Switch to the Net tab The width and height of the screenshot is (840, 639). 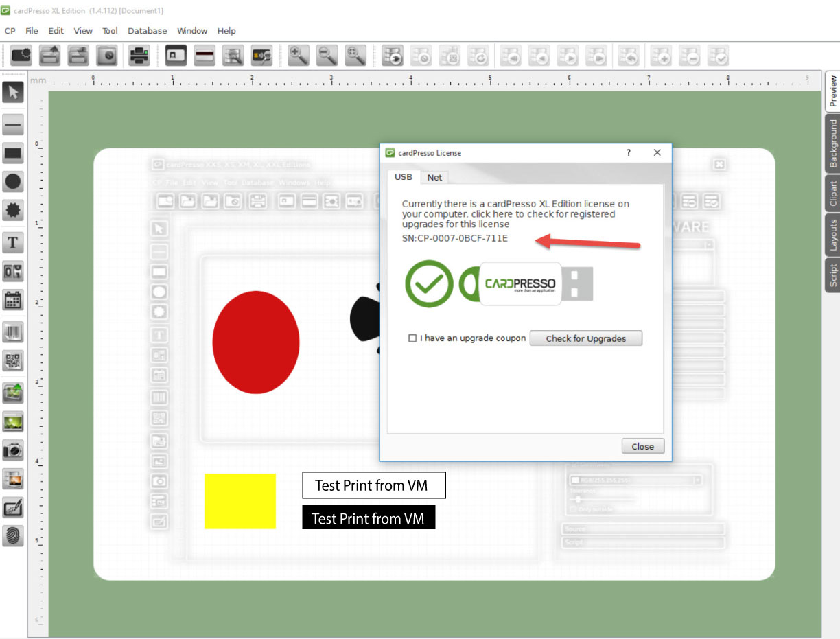(x=434, y=177)
